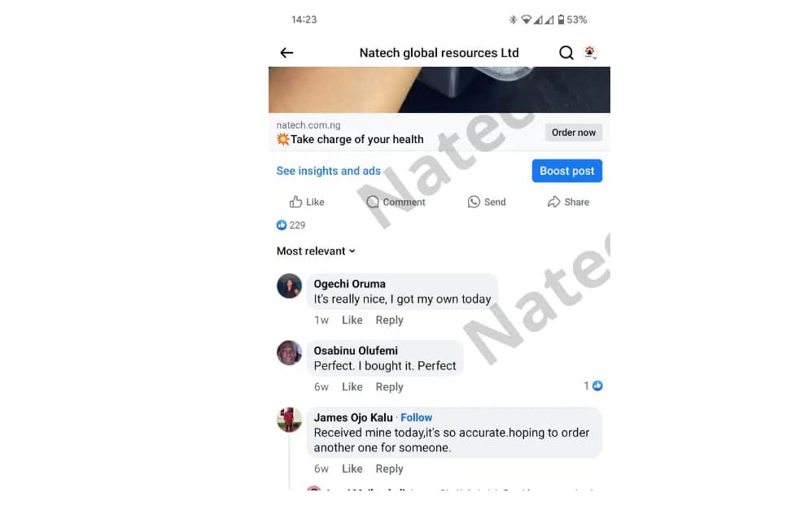Open Ogechi Oruma's profile picture
787x532 pixels.
[x=289, y=286]
